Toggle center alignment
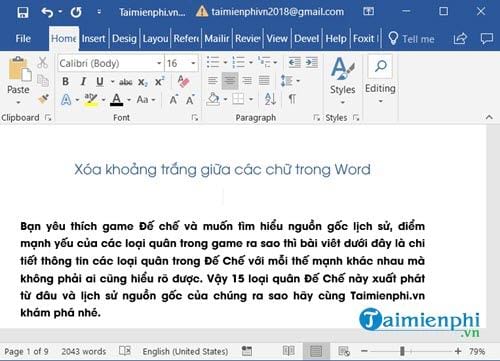Image resolution: width=500 pixels, height=361 pixels. (230, 81)
